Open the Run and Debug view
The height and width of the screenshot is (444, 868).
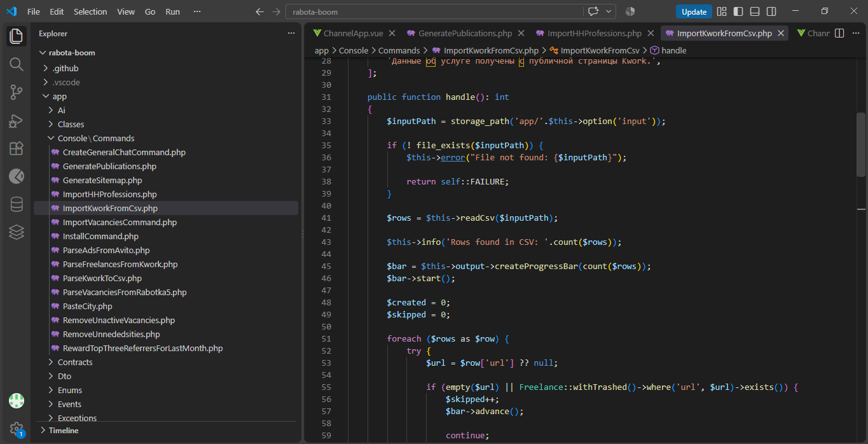pyautogui.click(x=17, y=120)
